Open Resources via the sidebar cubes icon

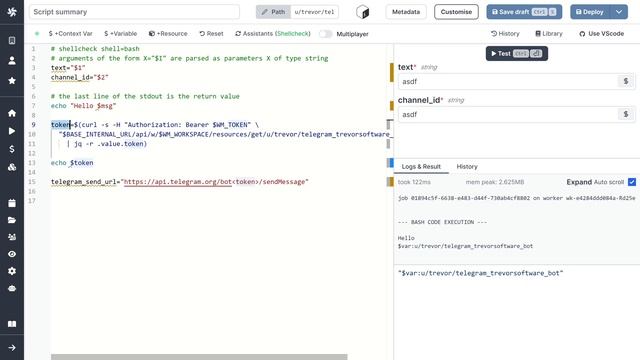12,167
